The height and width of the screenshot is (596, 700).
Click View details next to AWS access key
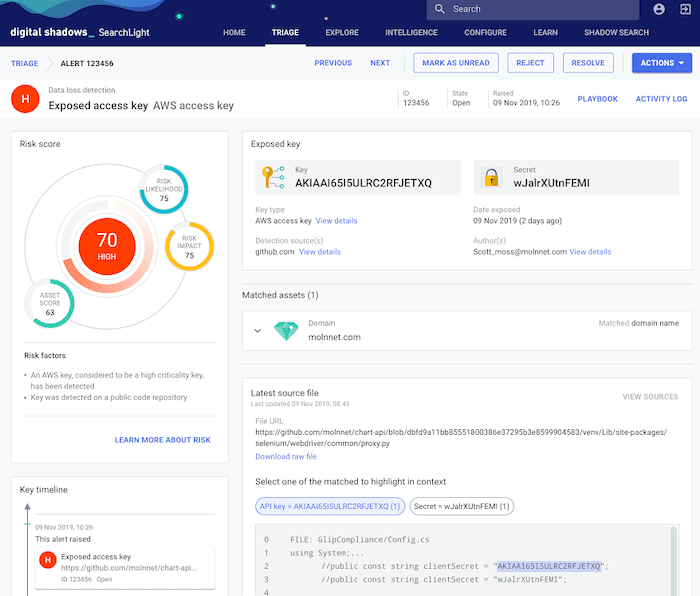[336, 221]
